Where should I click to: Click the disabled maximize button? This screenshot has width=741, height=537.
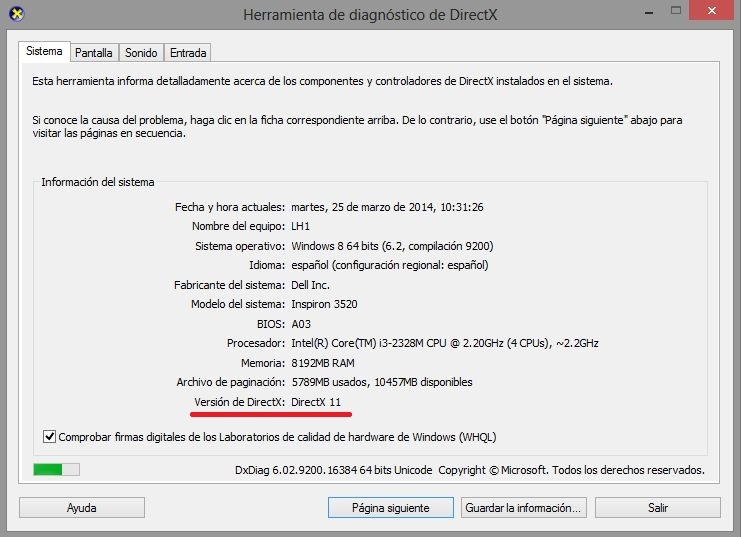pyautogui.click(x=676, y=10)
